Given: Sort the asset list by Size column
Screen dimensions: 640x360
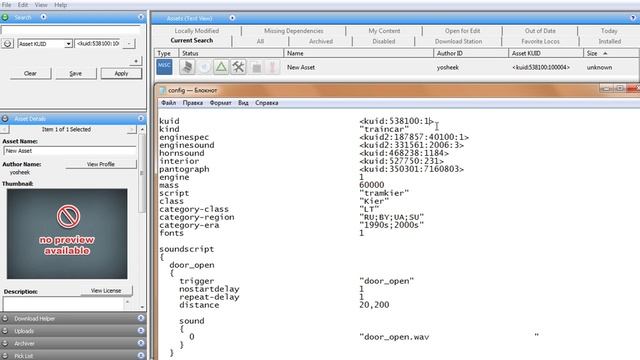Looking at the screenshot, I should [611, 53].
